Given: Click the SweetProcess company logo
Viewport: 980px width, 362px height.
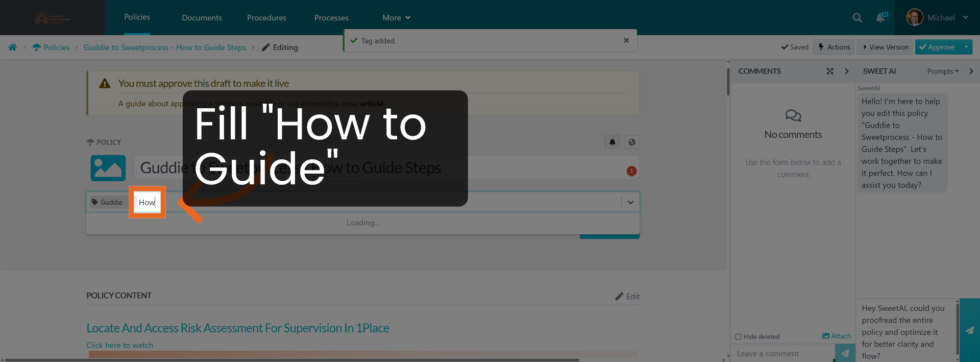Looking at the screenshot, I should 52,18.
